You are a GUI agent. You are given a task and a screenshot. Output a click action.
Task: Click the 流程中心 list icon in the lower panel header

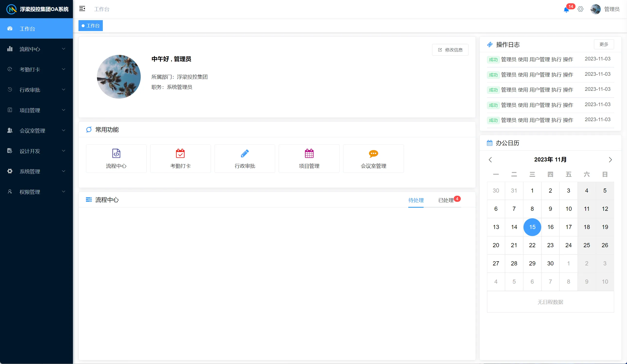pyautogui.click(x=89, y=200)
